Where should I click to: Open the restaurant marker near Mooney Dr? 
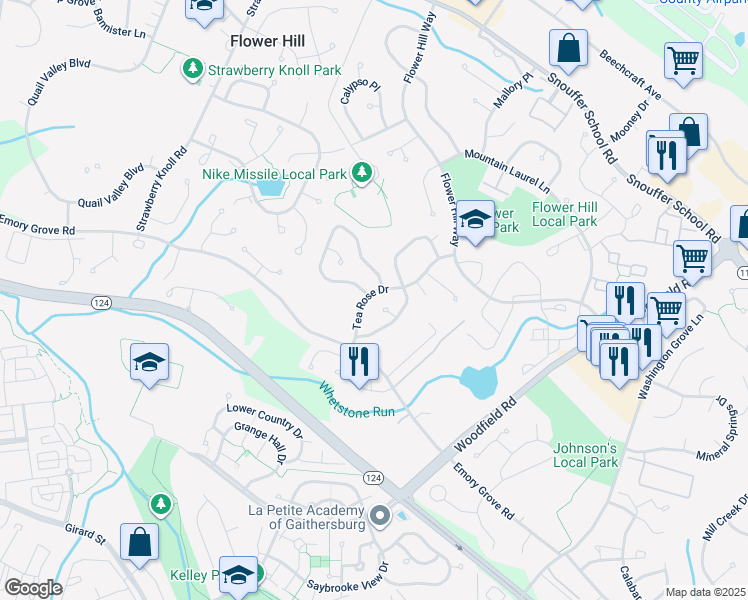(x=667, y=159)
